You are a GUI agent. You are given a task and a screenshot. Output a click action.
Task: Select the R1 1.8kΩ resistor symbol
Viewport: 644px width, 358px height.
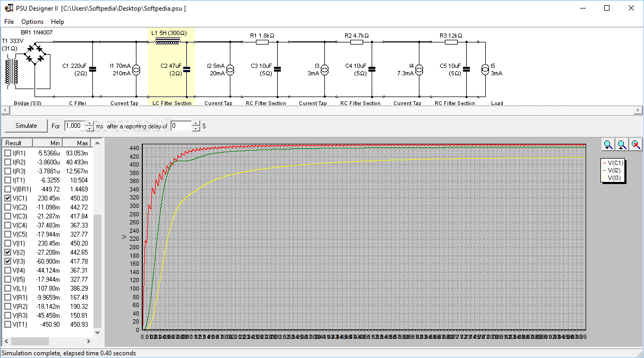(262, 42)
